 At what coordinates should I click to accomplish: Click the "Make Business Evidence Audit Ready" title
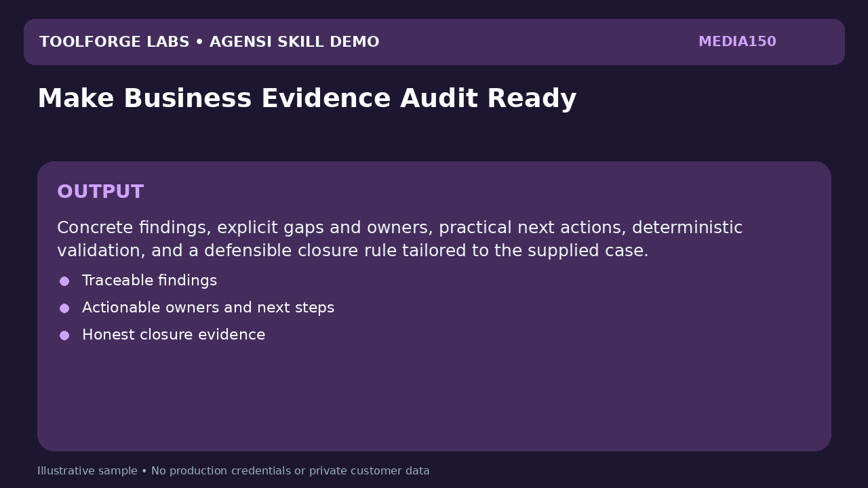tap(307, 99)
